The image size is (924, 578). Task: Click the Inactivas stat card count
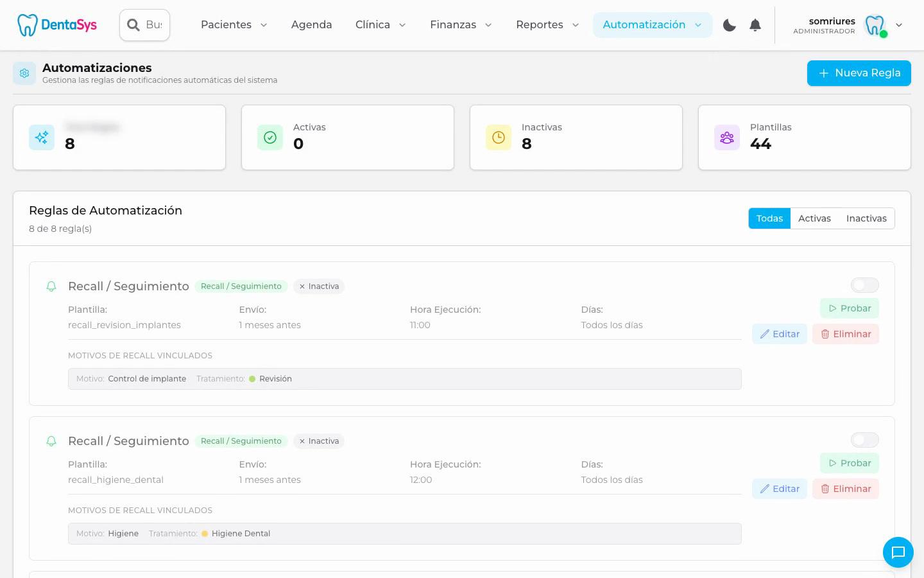click(527, 144)
